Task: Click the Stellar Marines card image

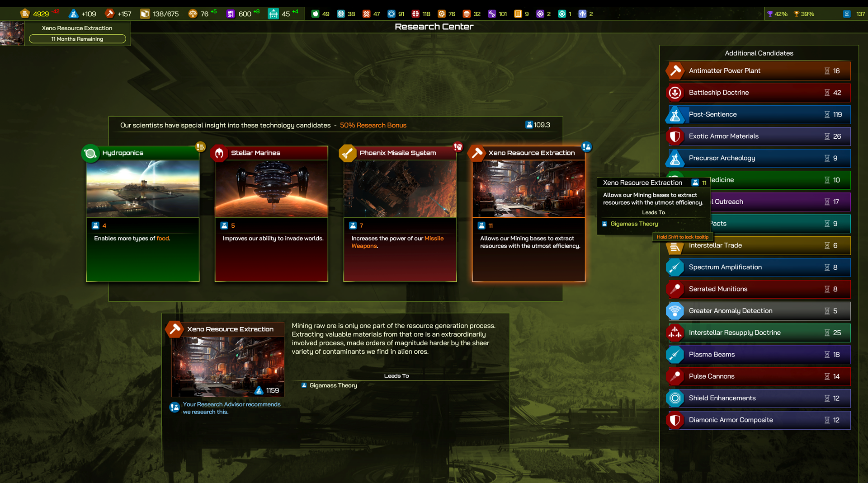Action: [271, 189]
